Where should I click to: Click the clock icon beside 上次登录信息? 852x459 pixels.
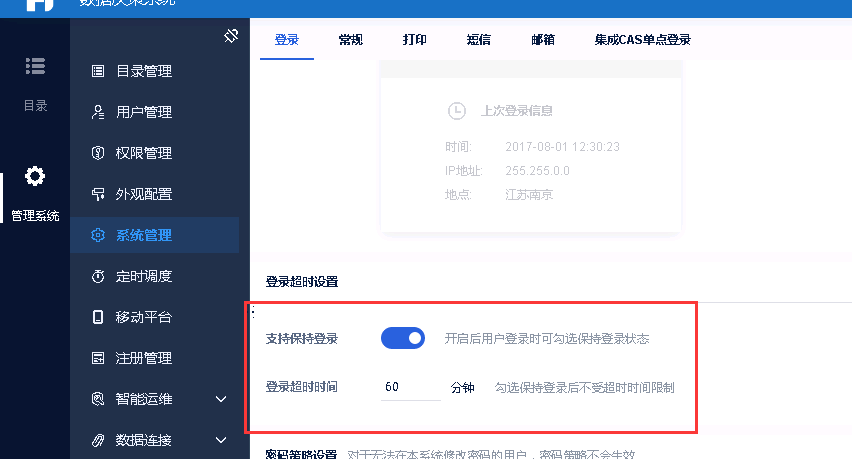[456, 111]
